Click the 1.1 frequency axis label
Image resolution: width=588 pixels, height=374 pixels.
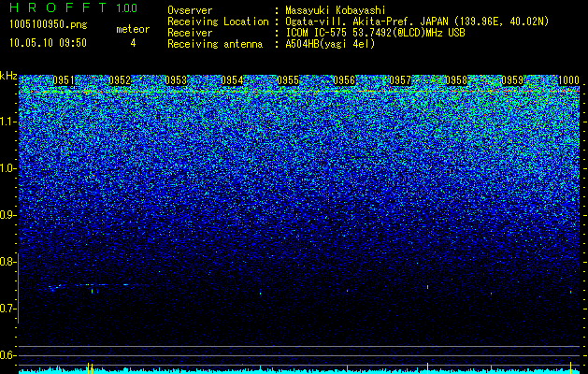(x=7, y=122)
